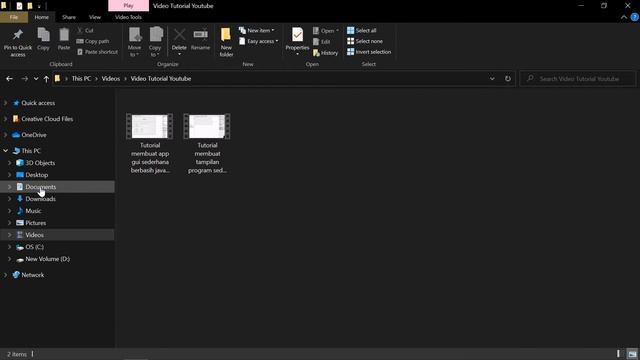Switch to details view in status bar
640x360 pixels.
619,354
